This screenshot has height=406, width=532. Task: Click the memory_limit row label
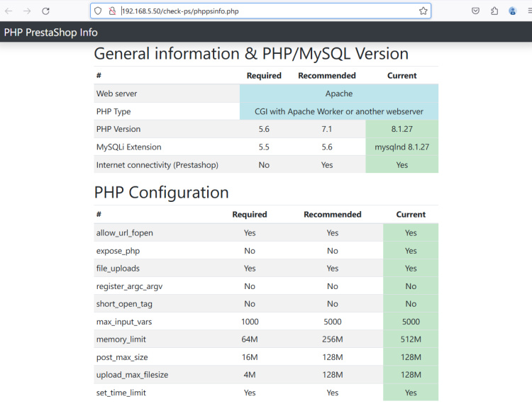pyautogui.click(x=122, y=339)
